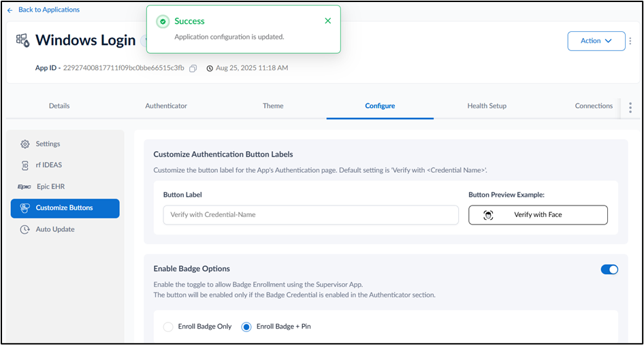Click the Customize Buttons sidebar icon
The height and width of the screenshot is (345, 644).
25,208
